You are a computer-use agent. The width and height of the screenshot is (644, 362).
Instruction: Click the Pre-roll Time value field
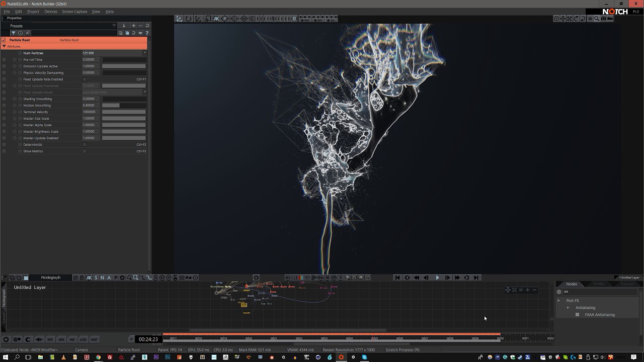[91, 59]
